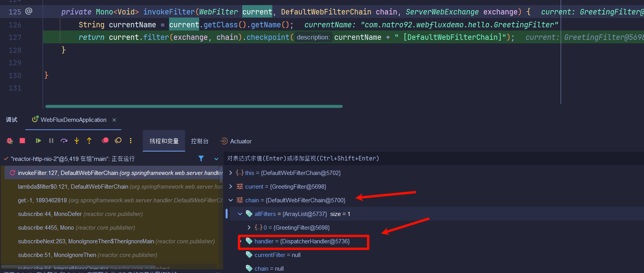Click the thread filter funnel icon

click(201, 159)
